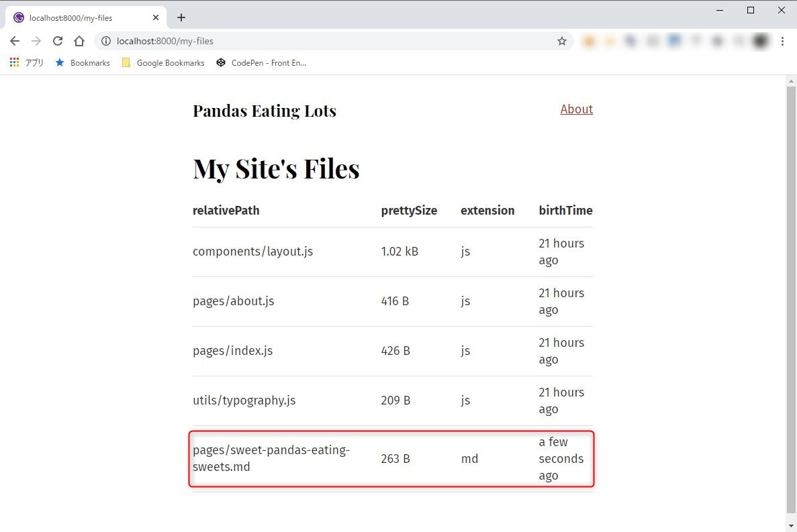Open the Bookmarks star shortcut

[x=83, y=63]
